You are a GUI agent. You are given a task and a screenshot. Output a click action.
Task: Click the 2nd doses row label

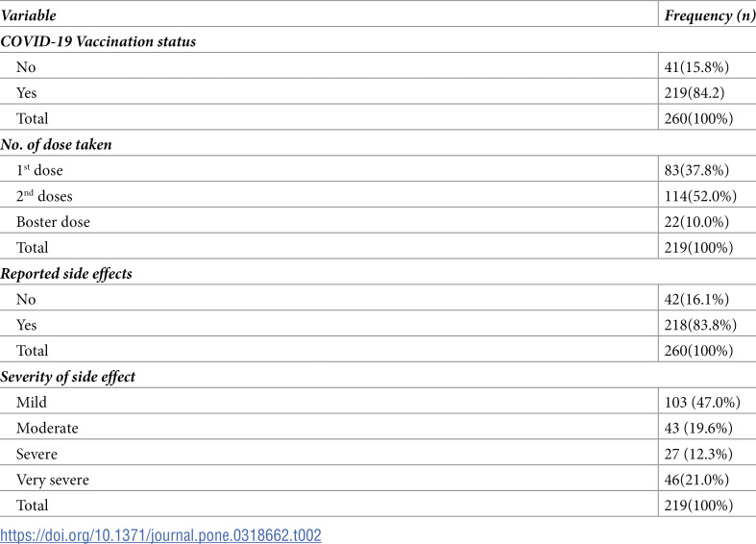44,196
